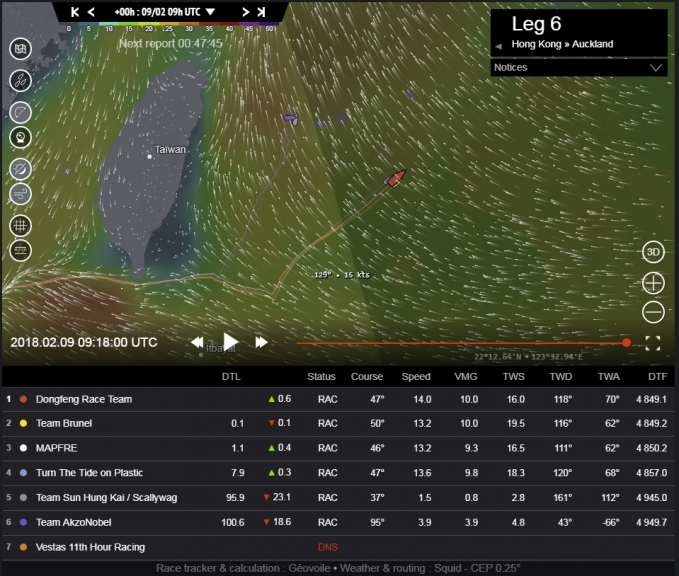Play the race animation
This screenshot has height=576, width=679.
230,342
